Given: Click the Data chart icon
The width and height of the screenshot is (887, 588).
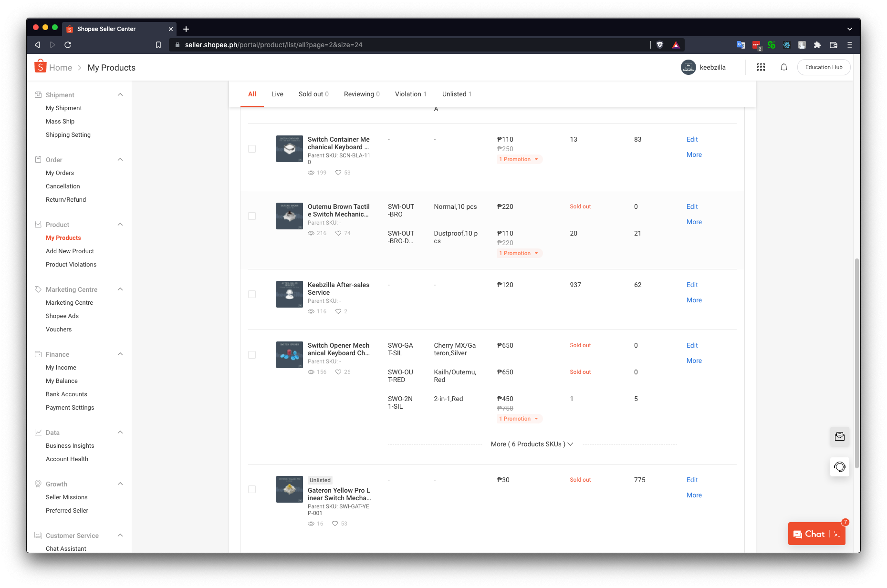Looking at the screenshot, I should 38,433.
